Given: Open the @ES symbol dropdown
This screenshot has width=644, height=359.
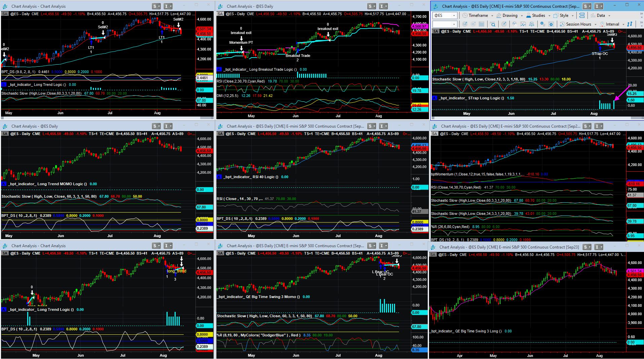Looking at the screenshot, I should 454,15.
